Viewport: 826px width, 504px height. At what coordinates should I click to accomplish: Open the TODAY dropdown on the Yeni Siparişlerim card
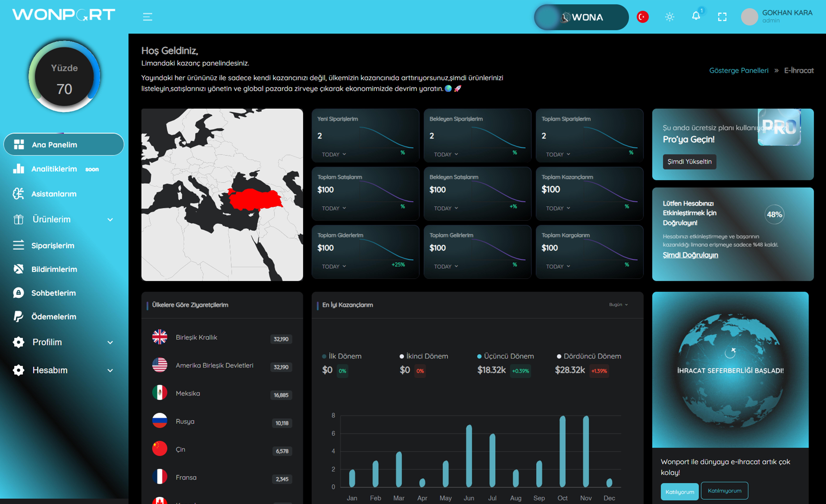tap(333, 155)
